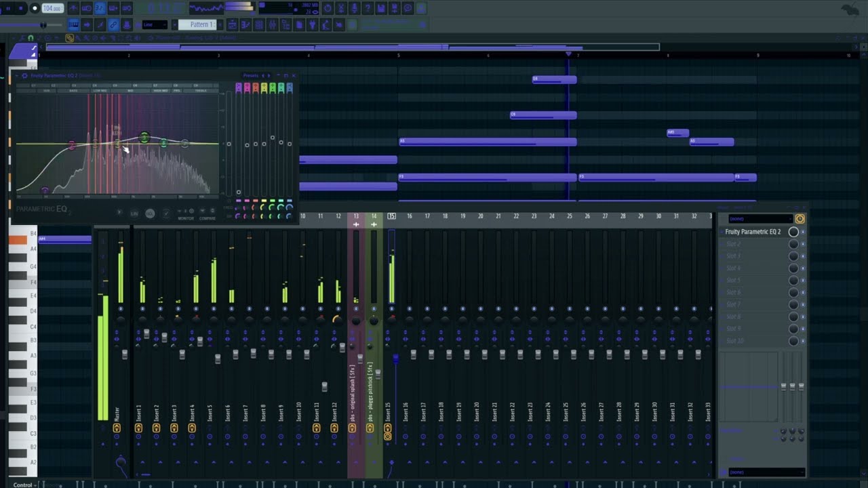This screenshot has height=488, width=868.
Task: Toggle Fruity Parametric EQ 2 slot enable light
Action: coord(803,232)
